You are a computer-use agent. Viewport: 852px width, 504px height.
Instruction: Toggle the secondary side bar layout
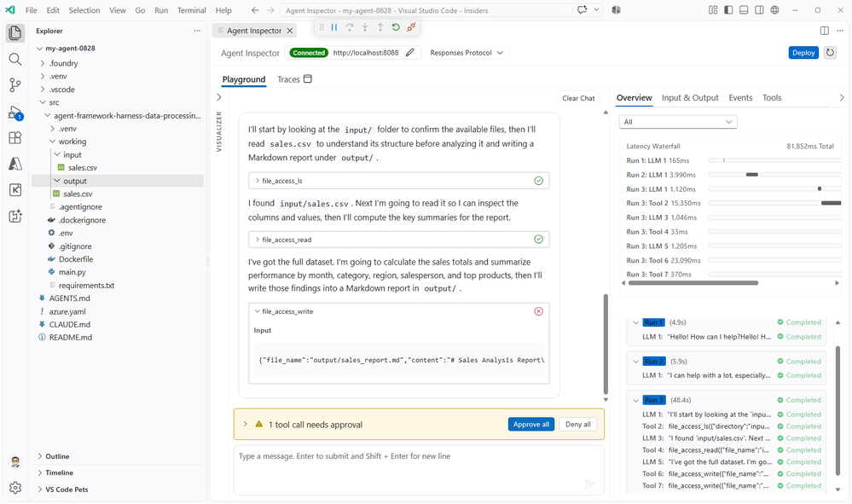[x=759, y=9]
